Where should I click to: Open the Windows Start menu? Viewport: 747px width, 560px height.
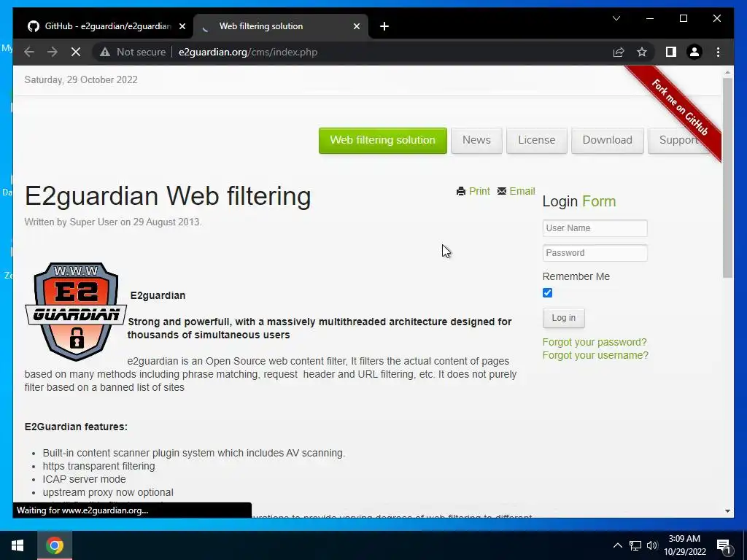point(18,545)
